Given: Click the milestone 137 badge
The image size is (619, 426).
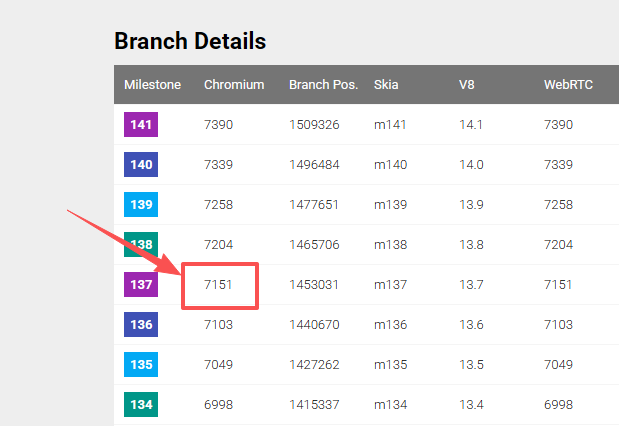Looking at the screenshot, I should (141, 284).
